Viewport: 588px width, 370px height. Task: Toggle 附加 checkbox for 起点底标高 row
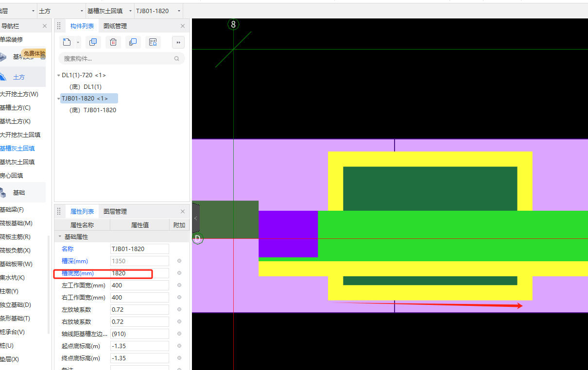[x=179, y=346]
